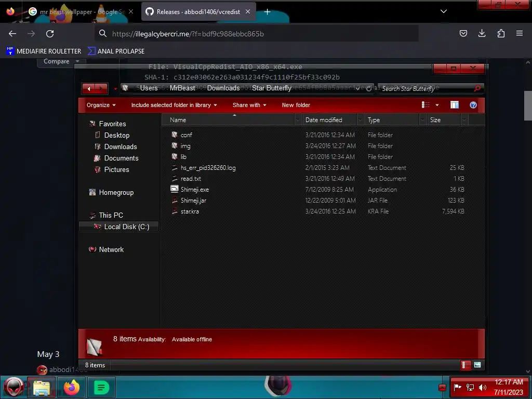
Task: Click the Alienware Start button
Action: [x=14, y=387]
